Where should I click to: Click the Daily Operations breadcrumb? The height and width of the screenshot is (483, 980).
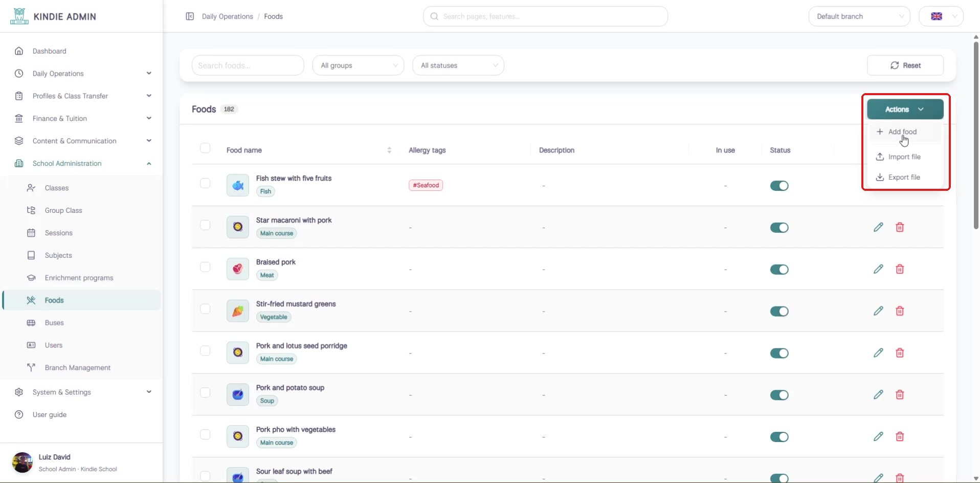(x=228, y=16)
